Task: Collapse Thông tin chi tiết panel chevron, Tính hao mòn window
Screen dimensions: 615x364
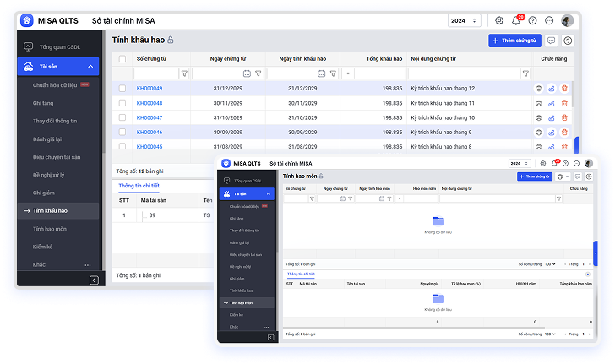Action: 588,274
